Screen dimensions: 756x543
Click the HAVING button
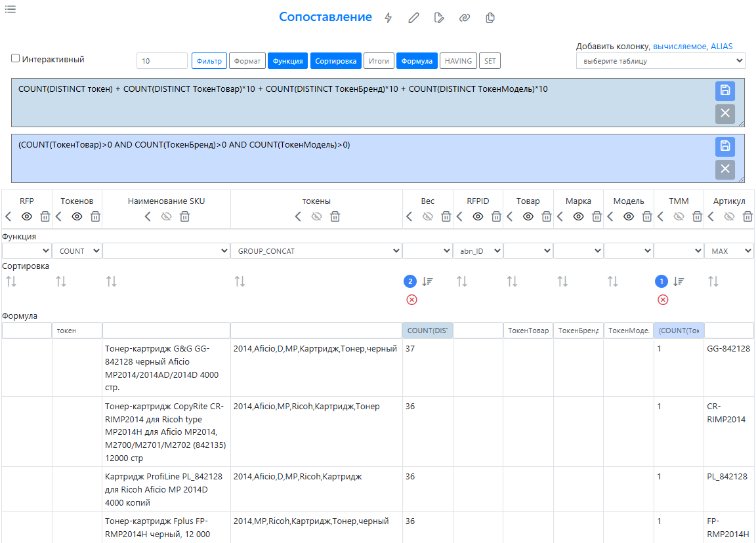459,61
